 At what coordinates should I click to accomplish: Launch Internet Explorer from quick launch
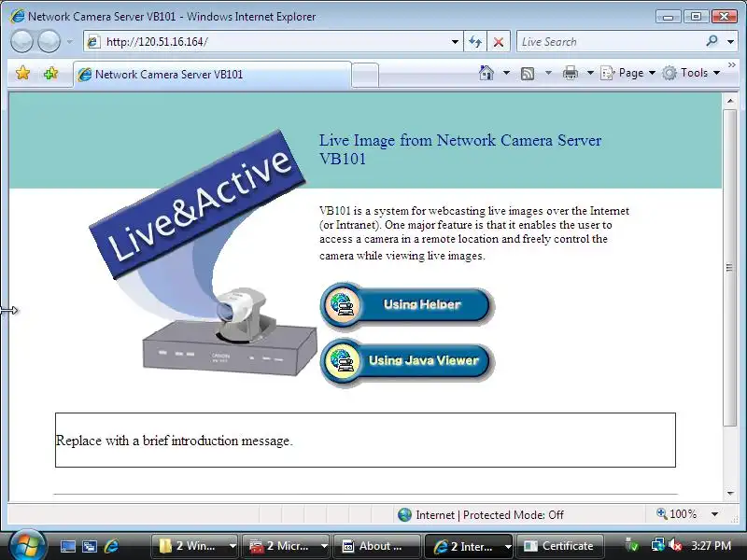pos(111,546)
